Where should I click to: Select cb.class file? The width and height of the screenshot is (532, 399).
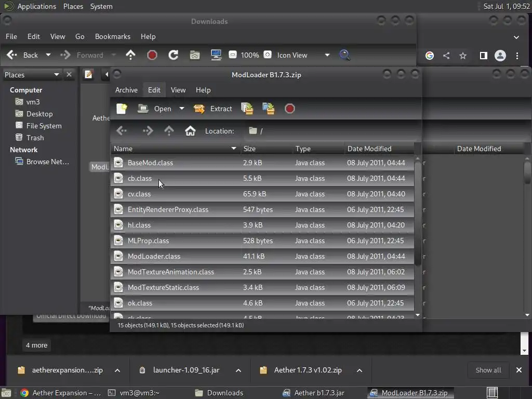tap(262, 179)
